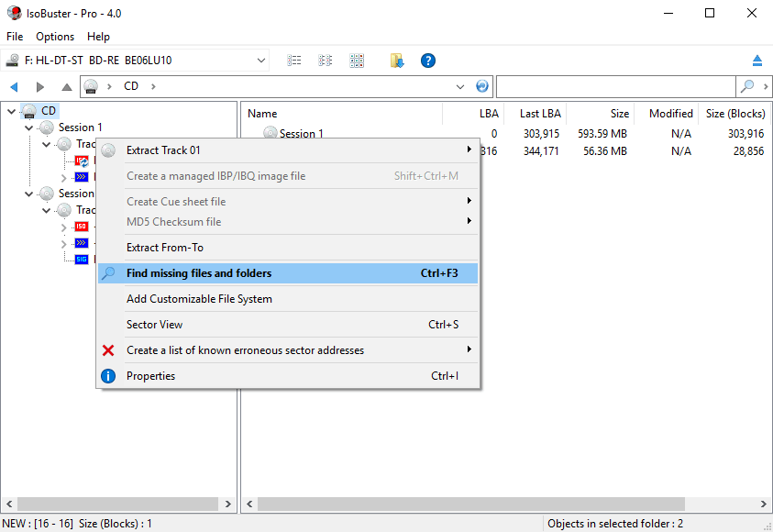Click the refresh icon in address bar
Image resolution: width=773 pixels, height=532 pixels.
[x=481, y=86]
